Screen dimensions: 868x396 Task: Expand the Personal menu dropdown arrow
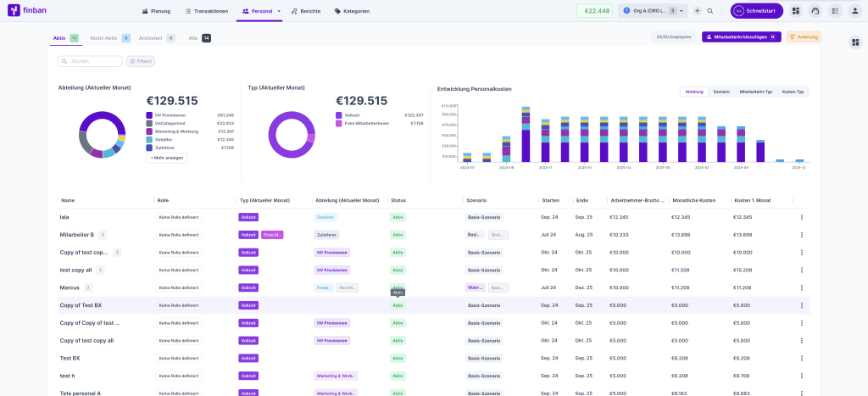coord(279,11)
